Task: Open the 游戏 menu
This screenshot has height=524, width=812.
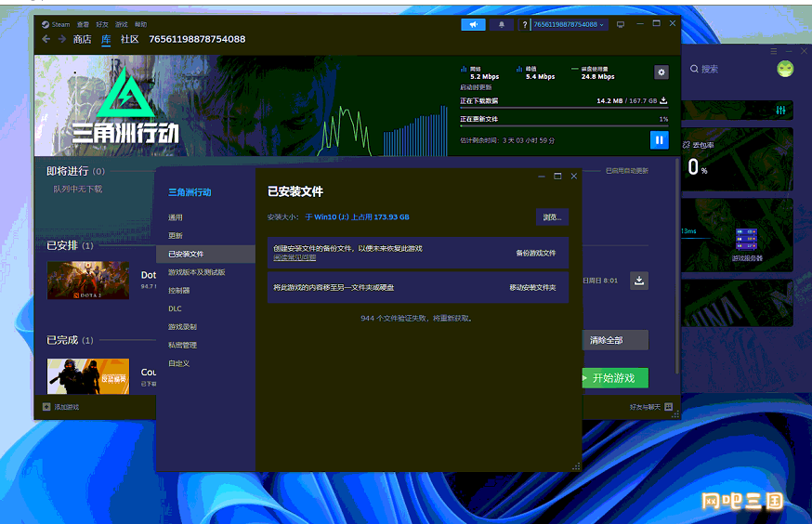Action: (x=121, y=24)
